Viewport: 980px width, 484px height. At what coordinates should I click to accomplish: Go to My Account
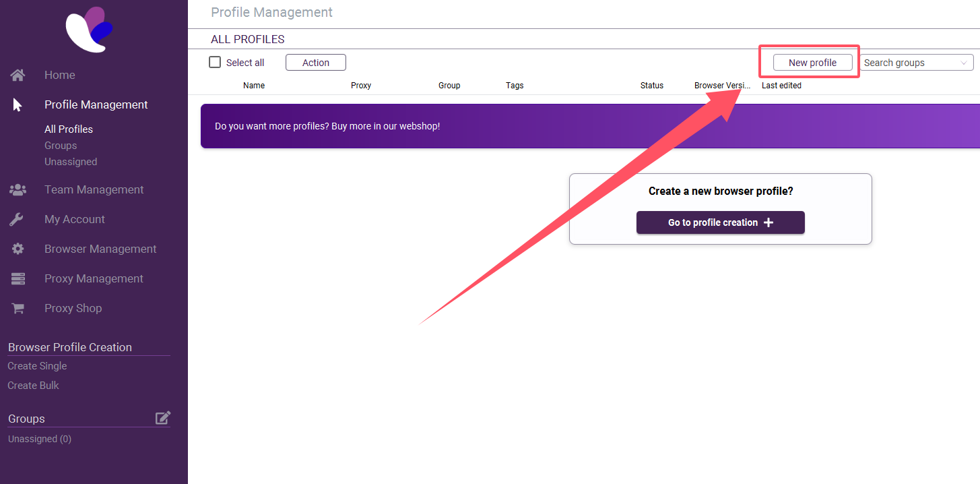pos(75,219)
